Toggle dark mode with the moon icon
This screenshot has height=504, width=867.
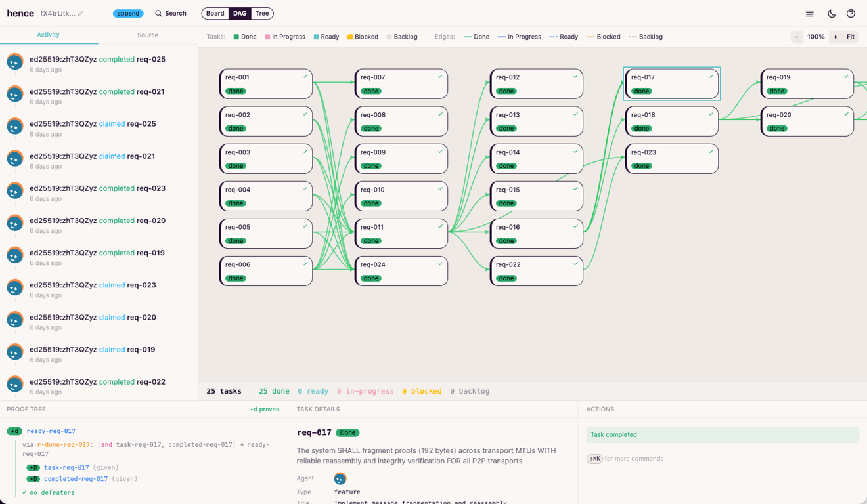[832, 13]
